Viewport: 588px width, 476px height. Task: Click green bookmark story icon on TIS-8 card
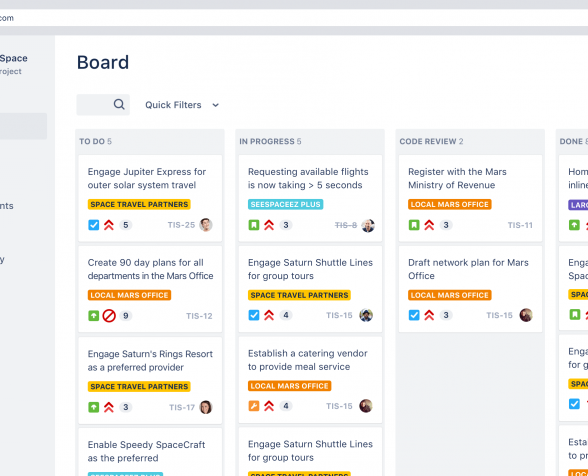point(254,225)
